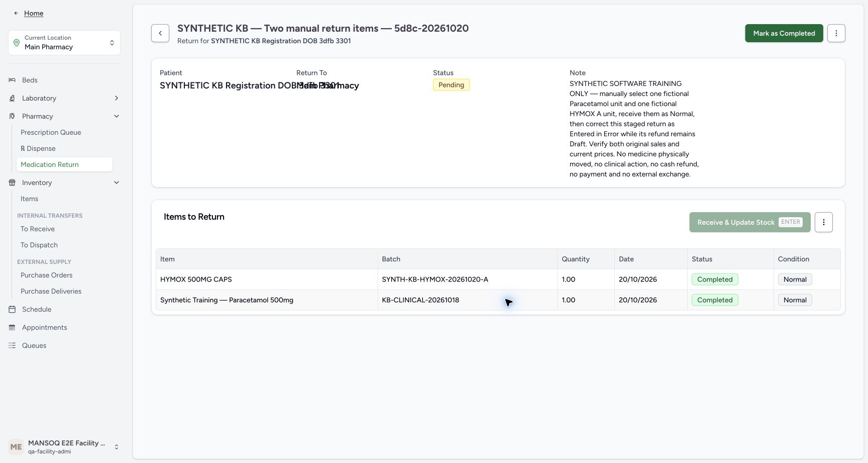Click the Laboratory flask icon
Screen dimensions: 868x463
click(12, 98)
